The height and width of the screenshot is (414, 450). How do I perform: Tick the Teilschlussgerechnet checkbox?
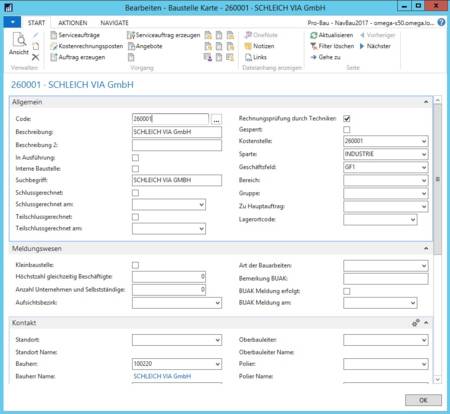(x=135, y=217)
